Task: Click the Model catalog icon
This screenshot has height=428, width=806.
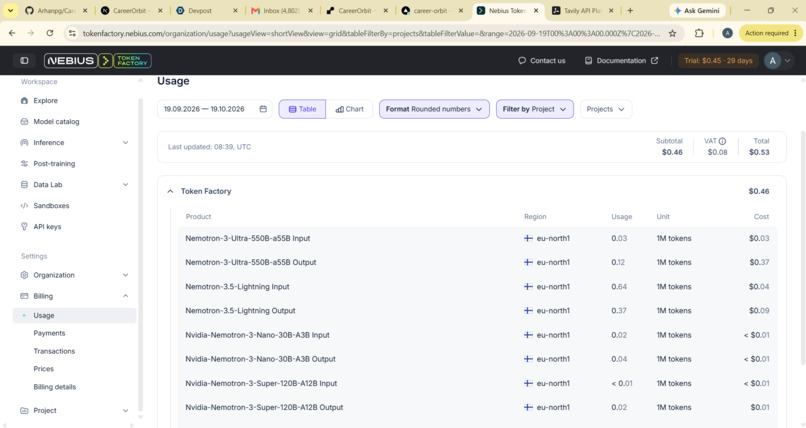Action: (x=24, y=122)
